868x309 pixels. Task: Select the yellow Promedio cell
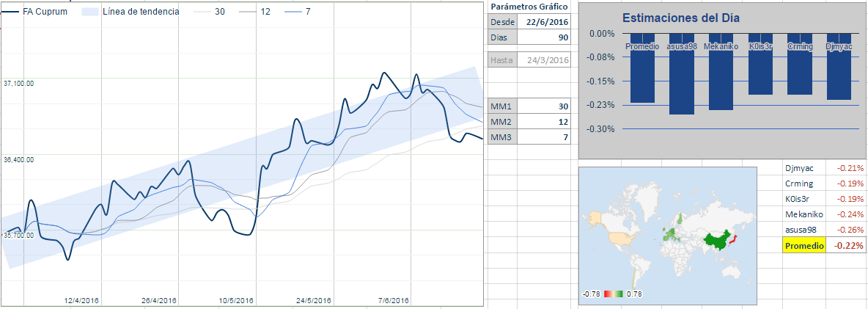click(804, 245)
